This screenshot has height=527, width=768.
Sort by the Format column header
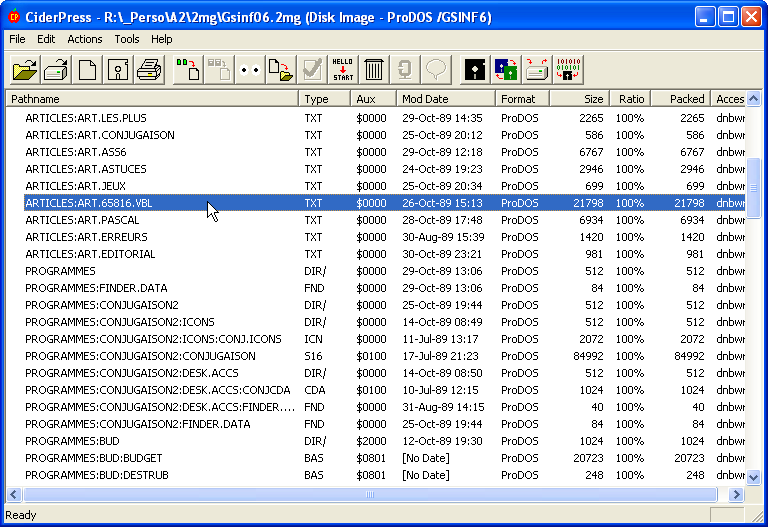coord(522,99)
